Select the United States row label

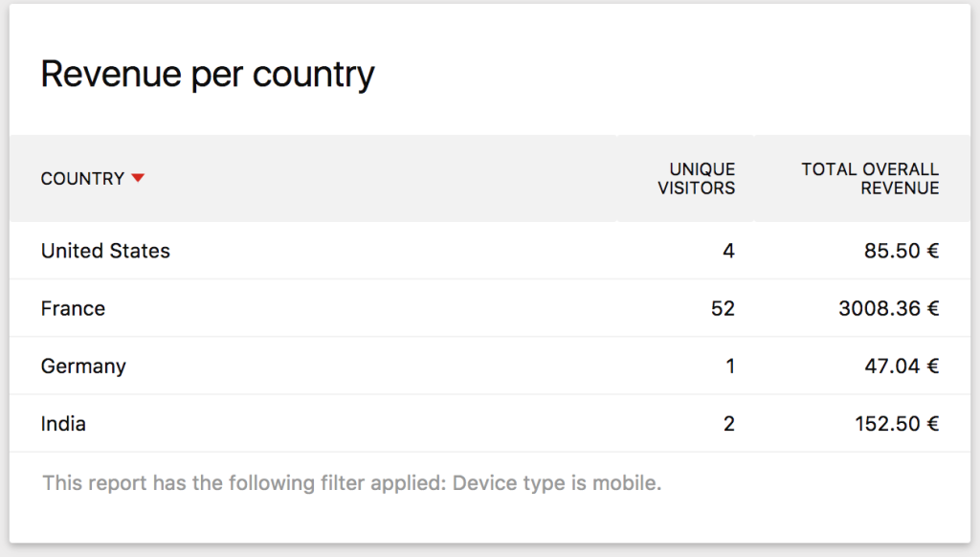(x=105, y=252)
